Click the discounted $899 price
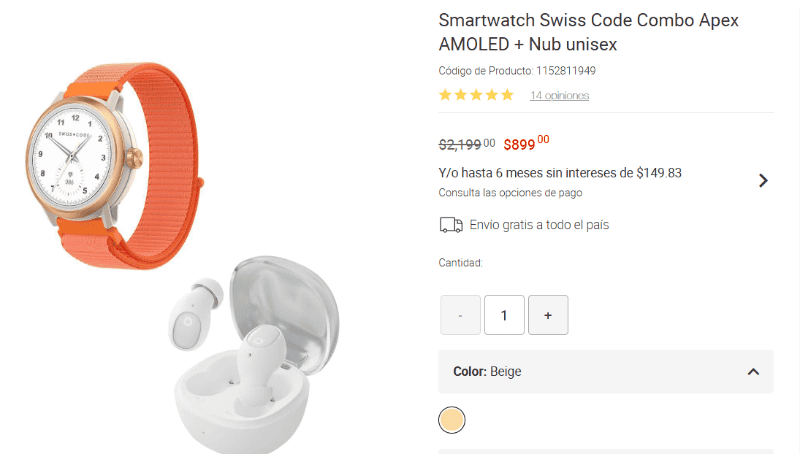This screenshot has height=454, width=800. [525, 144]
